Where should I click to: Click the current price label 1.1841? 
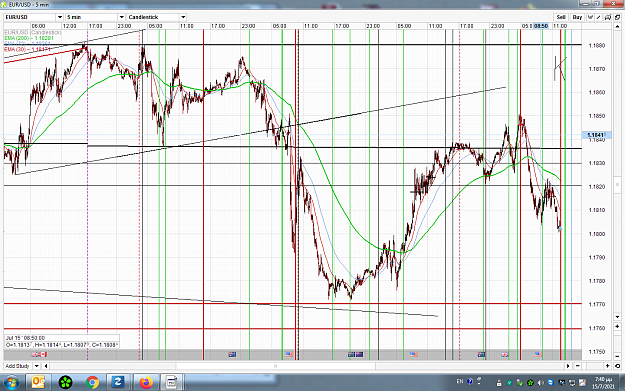tap(596, 136)
